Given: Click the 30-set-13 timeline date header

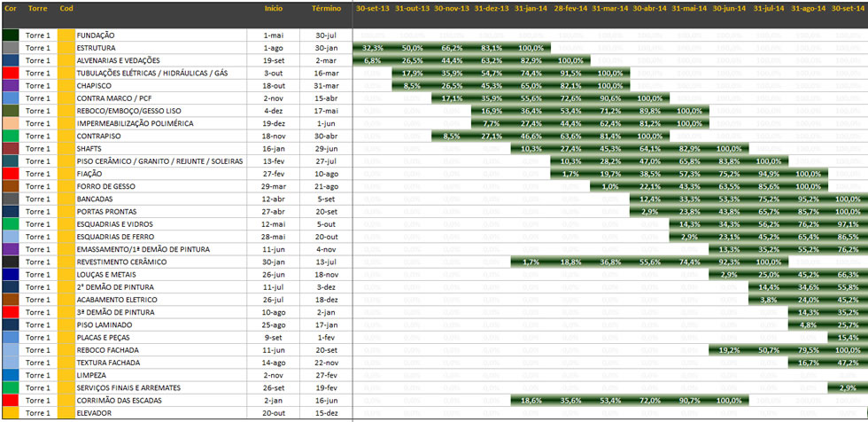Looking at the screenshot, I should [372, 8].
